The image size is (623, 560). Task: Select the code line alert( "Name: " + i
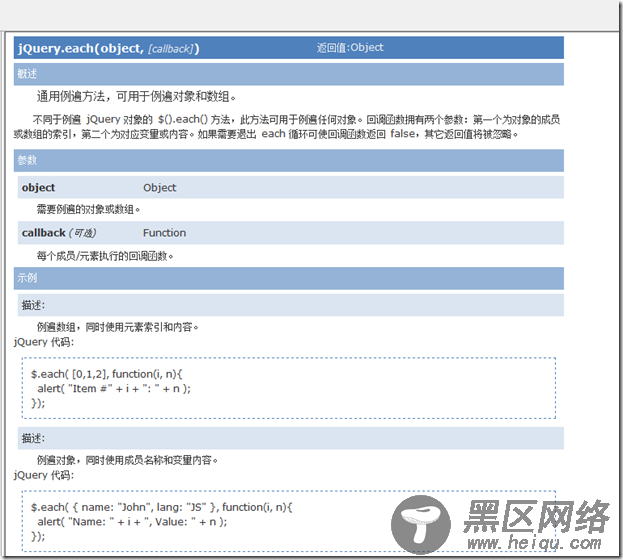[x=132, y=522]
